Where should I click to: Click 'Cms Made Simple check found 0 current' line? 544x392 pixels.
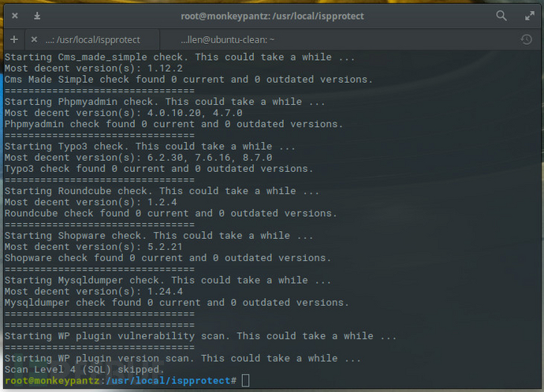[188, 79]
